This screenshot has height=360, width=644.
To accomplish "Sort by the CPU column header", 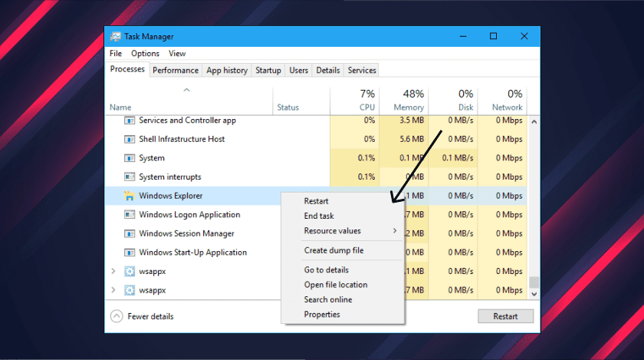I will point(367,107).
